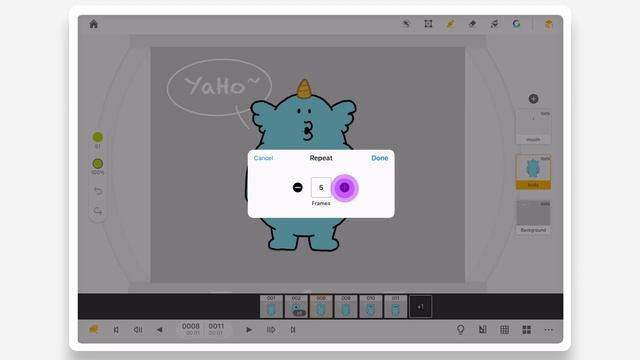Undo the last stroke
The height and width of the screenshot is (360, 640).
(98, 191)
